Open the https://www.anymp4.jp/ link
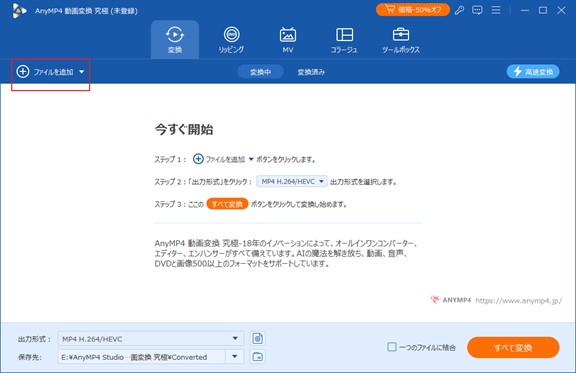This screenshot has width=576, height=373. 519,301
